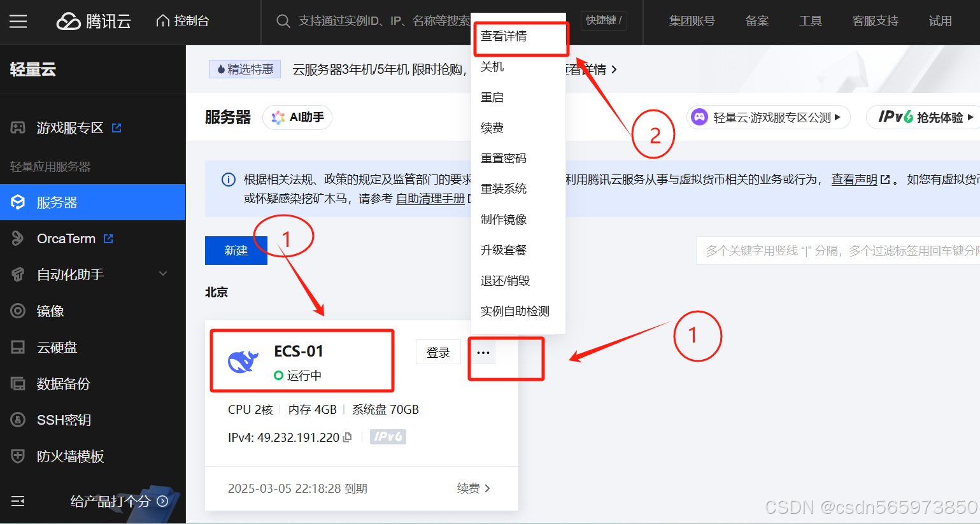Viewport: 980px width, 524px height.
Task: Click the 游戏服专区 gamepad icon
Action: click(18, 128)
